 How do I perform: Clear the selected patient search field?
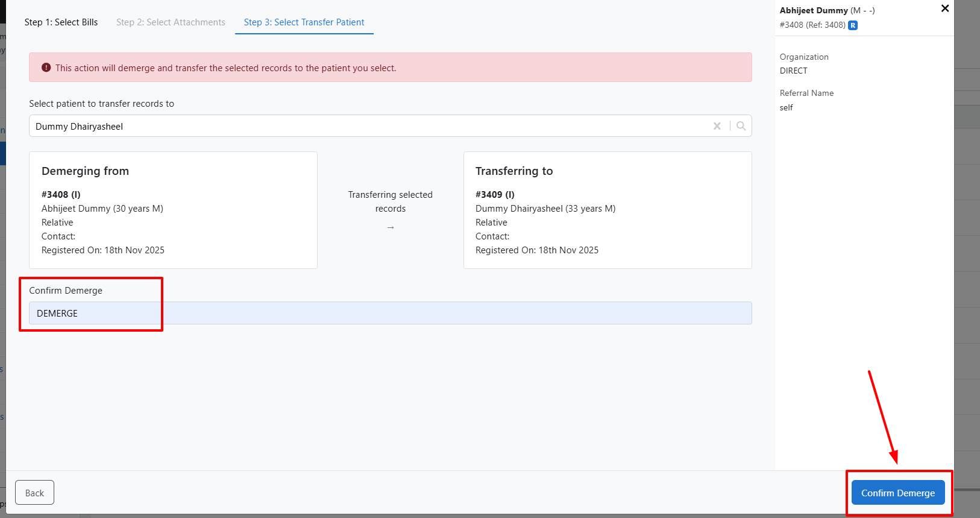tap(717, 126)
